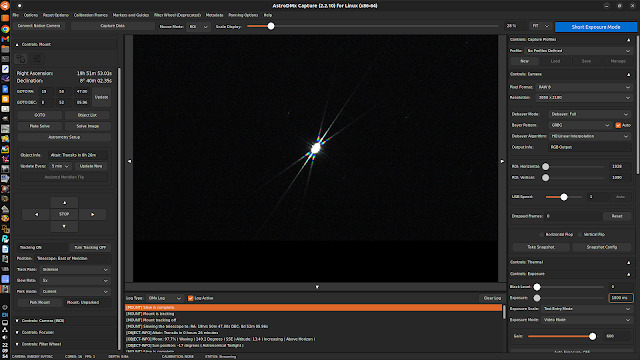Open the Help menu
Screen dimensions: 640x360
click(x=268, y=15)
